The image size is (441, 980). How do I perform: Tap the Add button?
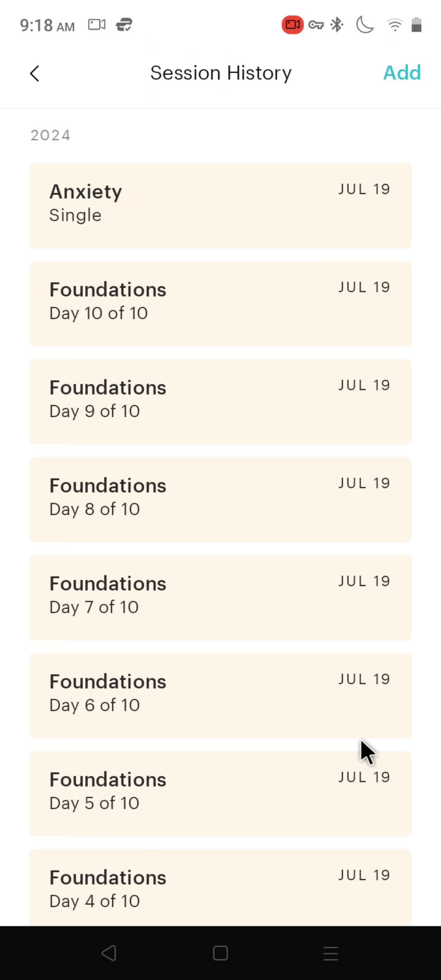coord(402,73)
